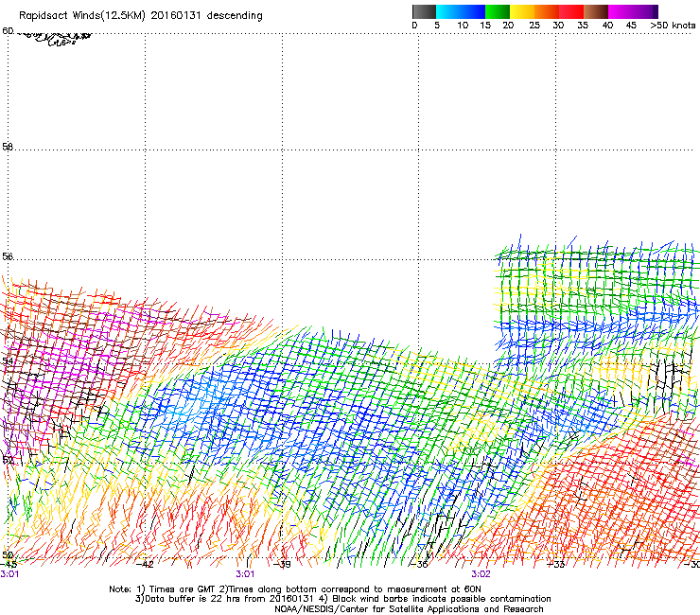700x615 pixels.
Task: Click the purple 3:01 label below -45
Action: point(9,574)
